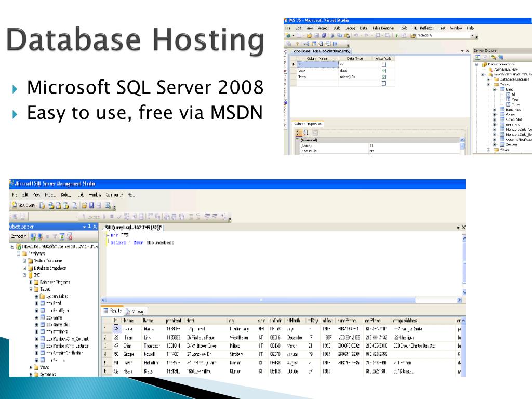Viewport: 532px width, 399px height.
Task: Click the Parse checkmark icon in SQL editor toolbar
Action: tap(119, 217)
